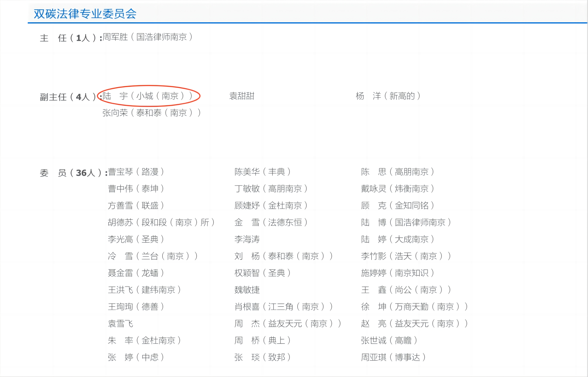Click member 张 琰（致邦）
The image size is (588, 377).
pos(263,357)
